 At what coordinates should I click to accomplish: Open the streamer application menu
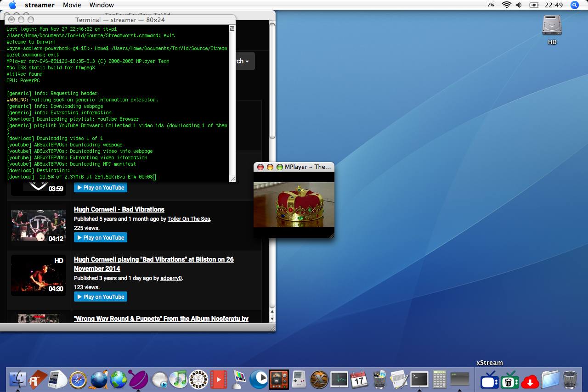[x=40, y=5]
